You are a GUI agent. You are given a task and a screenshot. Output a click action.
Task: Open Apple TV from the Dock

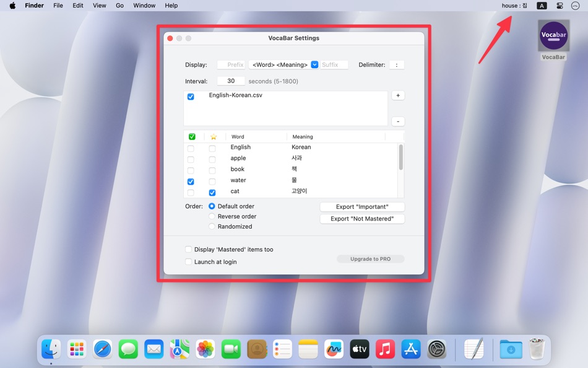[x=360, y=349]
